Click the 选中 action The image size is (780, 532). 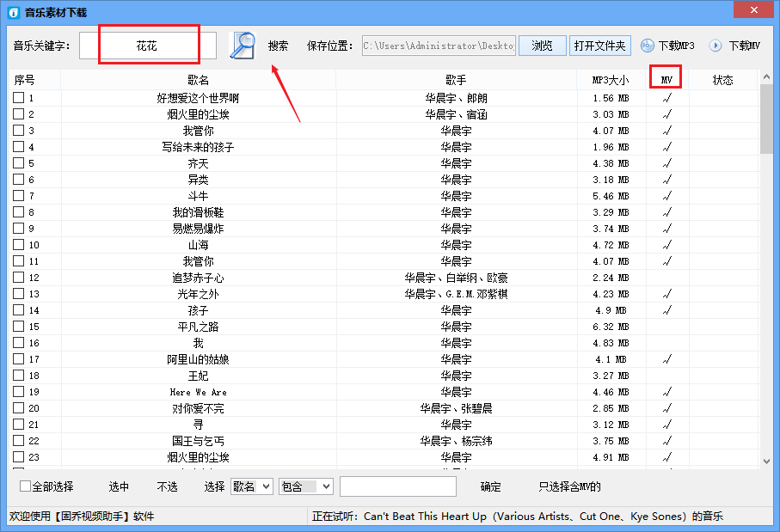coord(119,486)
